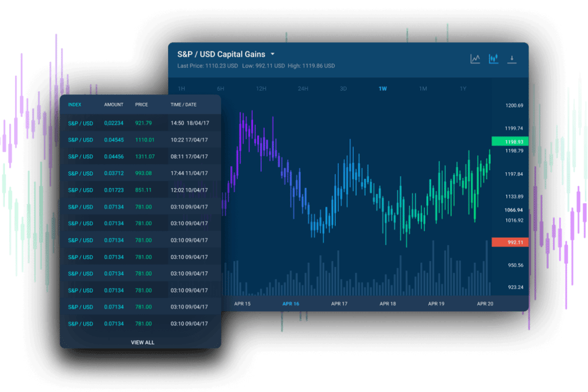Select the time cell 12:02 10/04/17
The height and width of the screenshot is (392, 588).
[x=189, y=190]
